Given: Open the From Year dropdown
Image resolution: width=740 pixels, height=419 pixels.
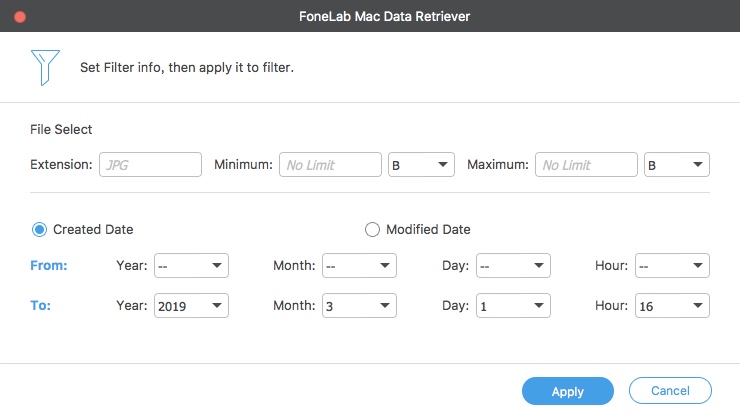Looking at the screenshot, I should coord(191,266).
